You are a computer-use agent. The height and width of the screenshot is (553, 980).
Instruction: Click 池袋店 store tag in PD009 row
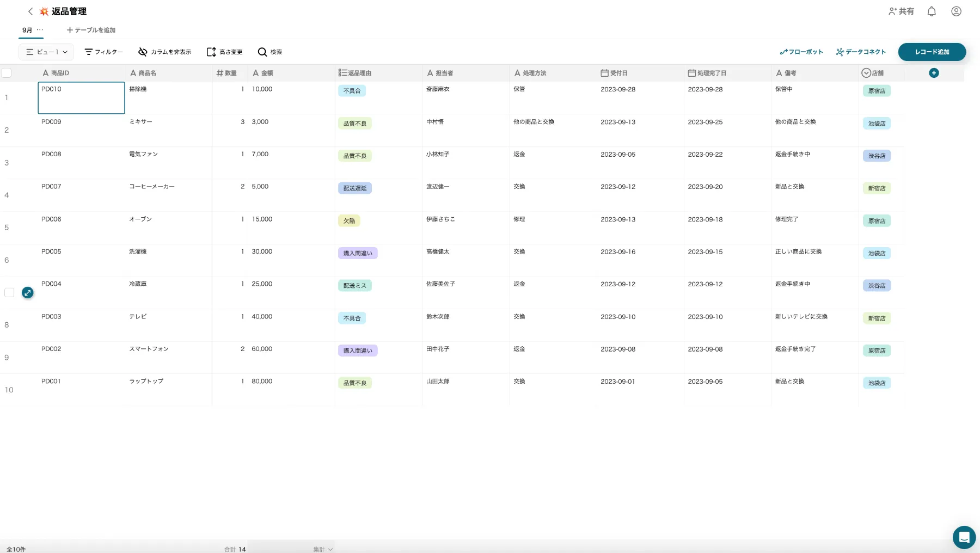(877, 124)
